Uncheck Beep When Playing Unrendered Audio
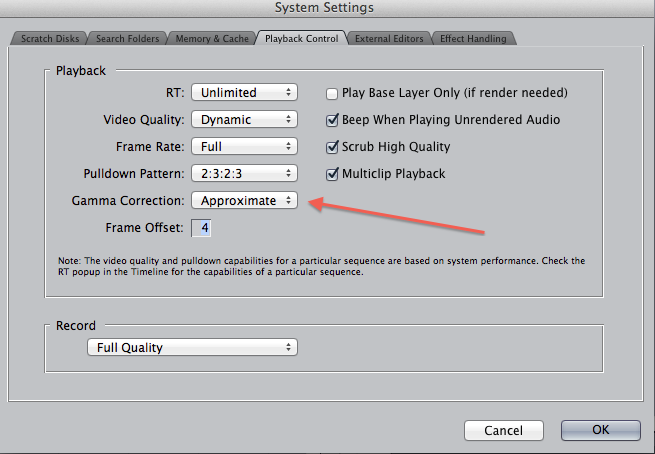 pyautogui.click(x=332, y=120)
